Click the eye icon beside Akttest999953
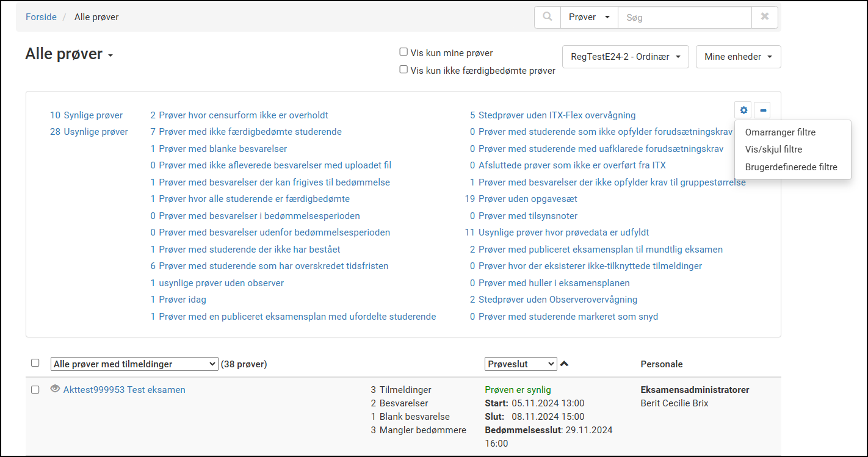Image resolution: width=868 pixels, height=457 pixels. 56,389
